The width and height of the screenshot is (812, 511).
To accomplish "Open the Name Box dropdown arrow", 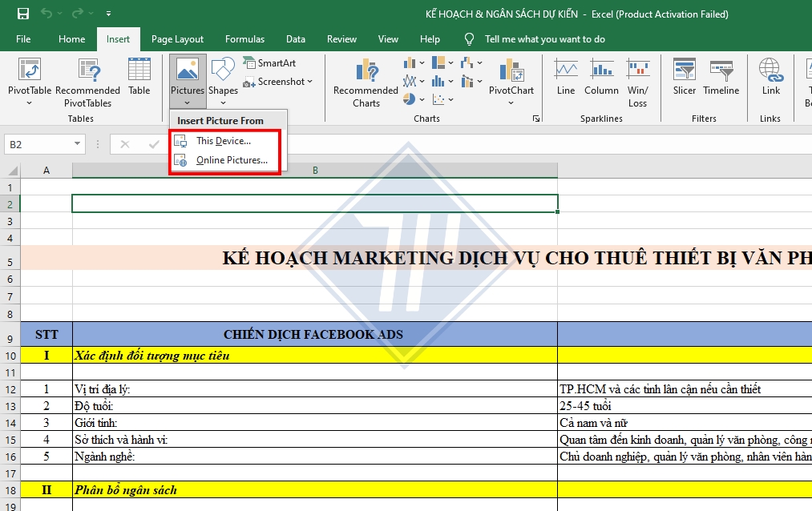I will pos(77,143).
